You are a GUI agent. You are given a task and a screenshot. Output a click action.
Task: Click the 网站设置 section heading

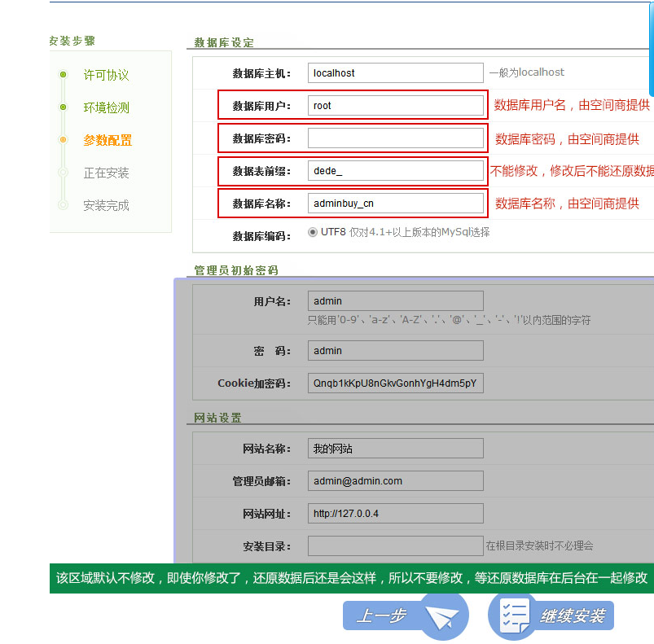217,418
